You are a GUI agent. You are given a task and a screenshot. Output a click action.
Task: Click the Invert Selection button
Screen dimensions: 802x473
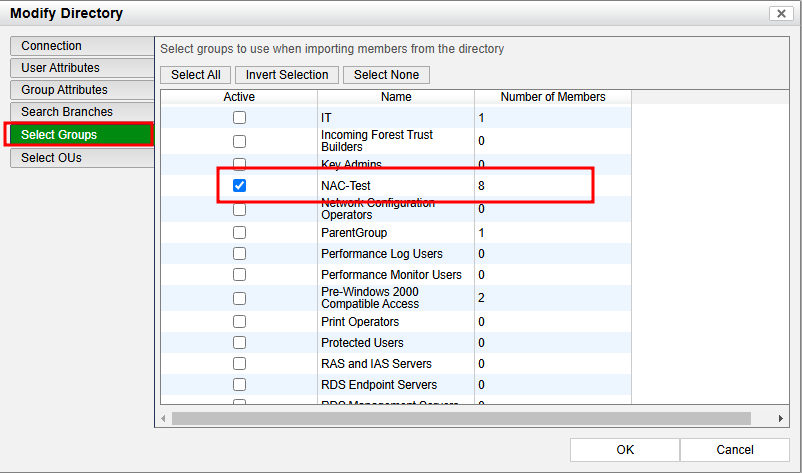pos(287,75)
